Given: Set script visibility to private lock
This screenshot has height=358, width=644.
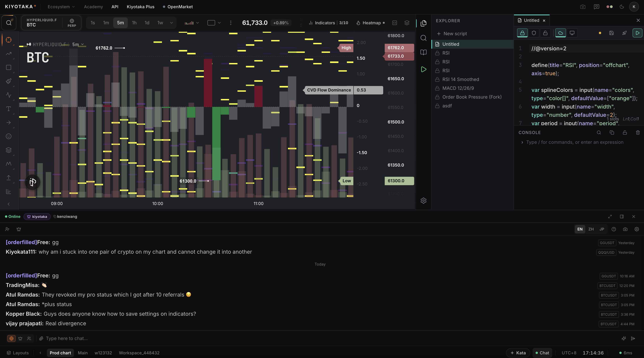Looking at the screenshot, I should [x=522, y=33].
